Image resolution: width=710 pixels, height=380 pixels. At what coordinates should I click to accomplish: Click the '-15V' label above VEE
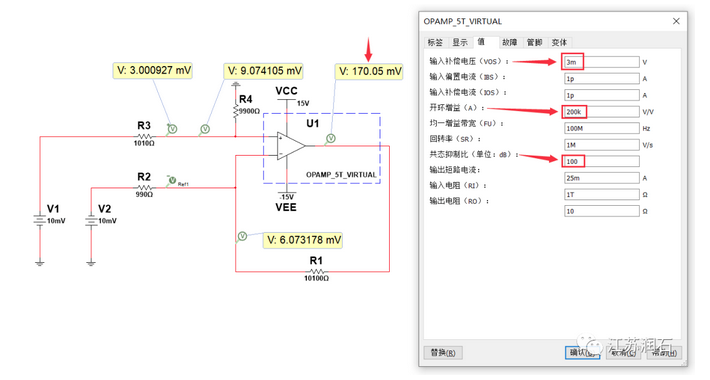[286, 197]
